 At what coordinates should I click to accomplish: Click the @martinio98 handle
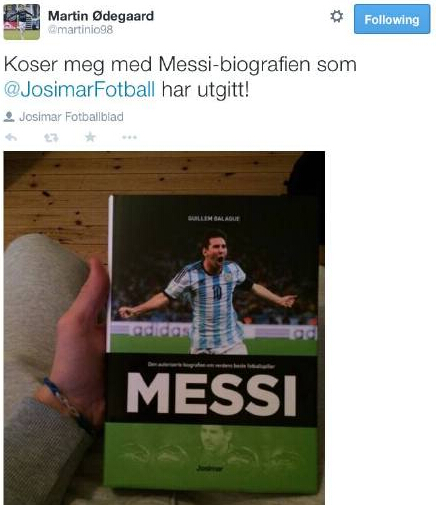[x=80, y=30]
